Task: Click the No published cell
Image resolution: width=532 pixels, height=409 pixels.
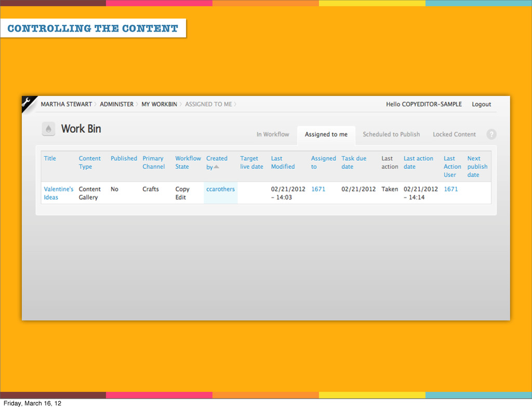Action: click(x=114, y=189)
